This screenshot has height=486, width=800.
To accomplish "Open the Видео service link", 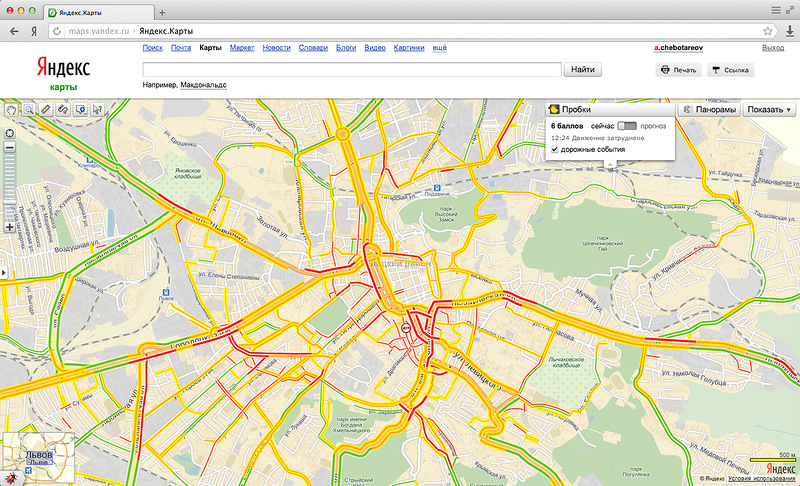I will pos(375,47).
